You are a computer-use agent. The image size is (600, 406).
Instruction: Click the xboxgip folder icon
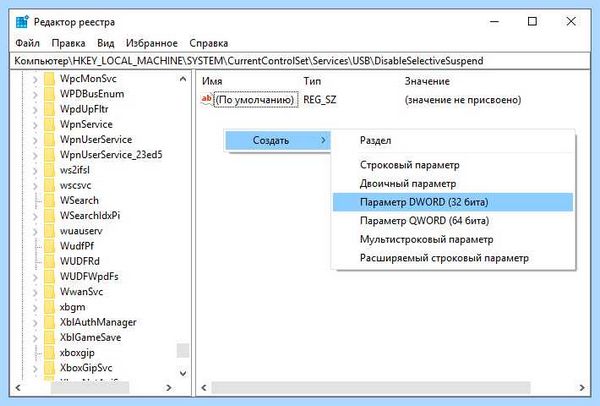[49, 353]
